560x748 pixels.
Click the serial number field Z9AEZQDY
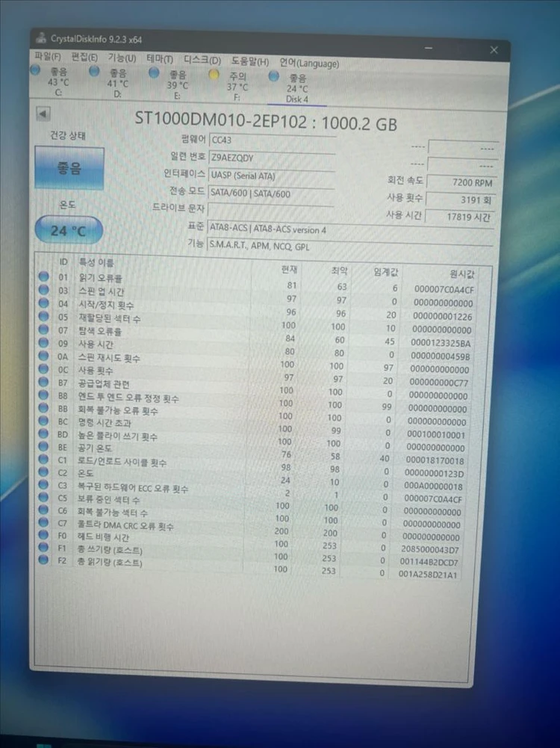(272, 158)
